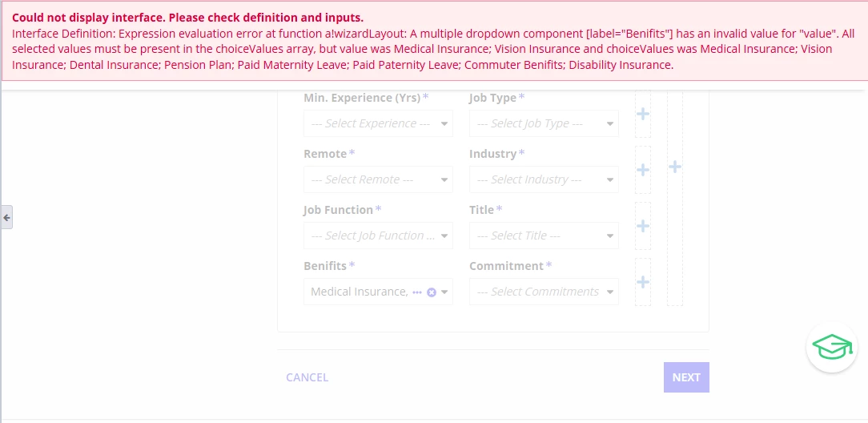Open the Select Commitments dropdown
Viewport: 868px width, 423px height.
[544, 292]
